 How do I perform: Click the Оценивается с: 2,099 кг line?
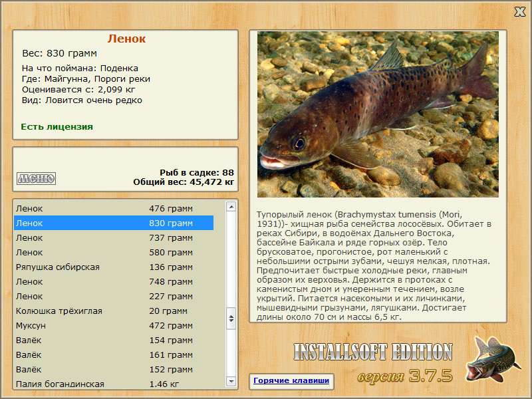(78, 90)
